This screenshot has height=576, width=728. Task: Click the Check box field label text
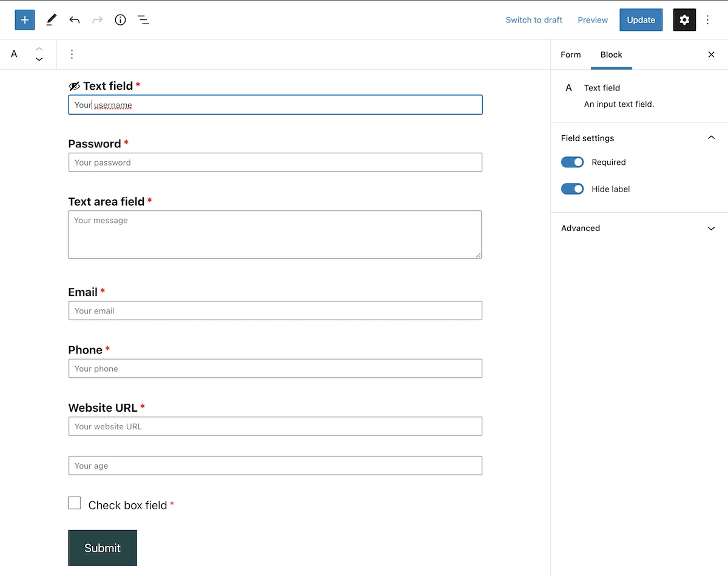click(127, 505)
